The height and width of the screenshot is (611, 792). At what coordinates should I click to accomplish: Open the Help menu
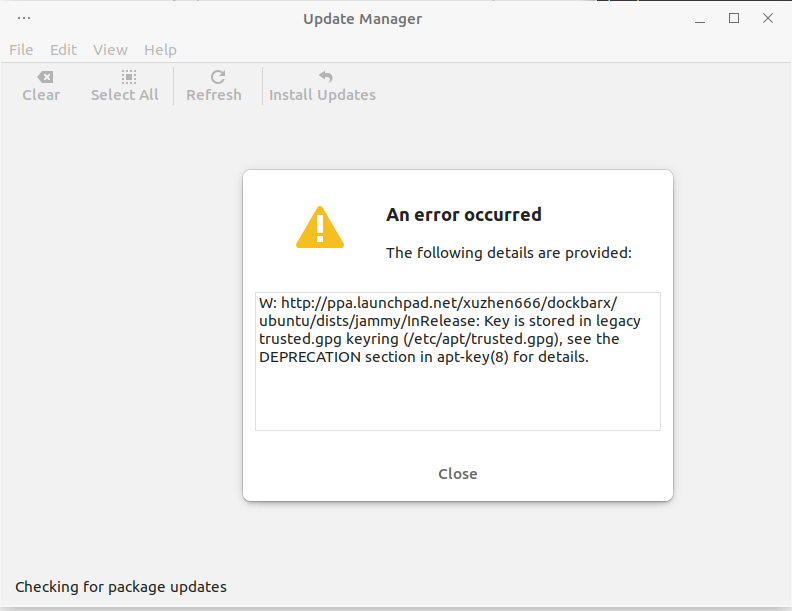(x=160, y=50)
